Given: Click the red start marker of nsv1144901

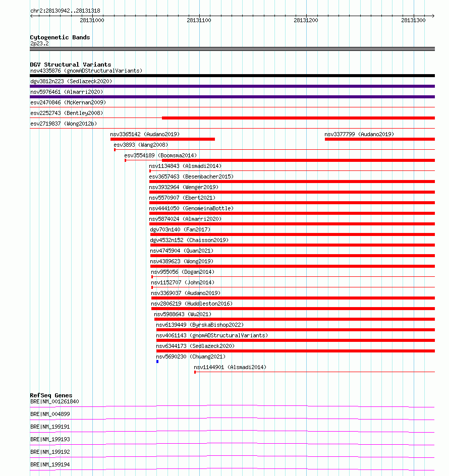Looking at the screenshot, I should click(x=195, y=372).
